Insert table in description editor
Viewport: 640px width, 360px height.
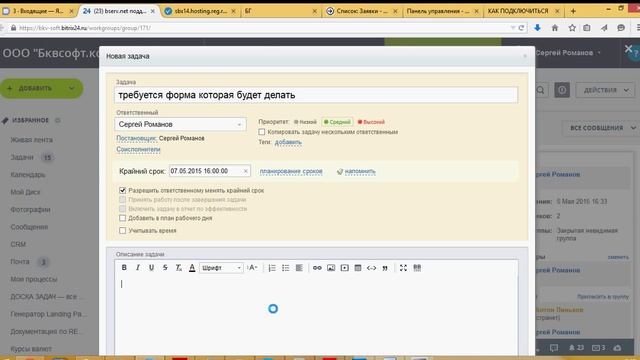click(358, 268)
